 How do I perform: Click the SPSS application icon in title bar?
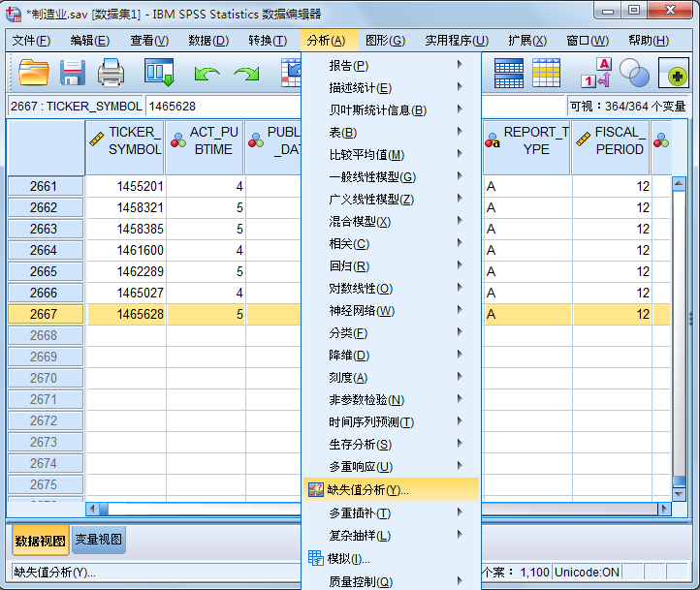pos(14,14)
